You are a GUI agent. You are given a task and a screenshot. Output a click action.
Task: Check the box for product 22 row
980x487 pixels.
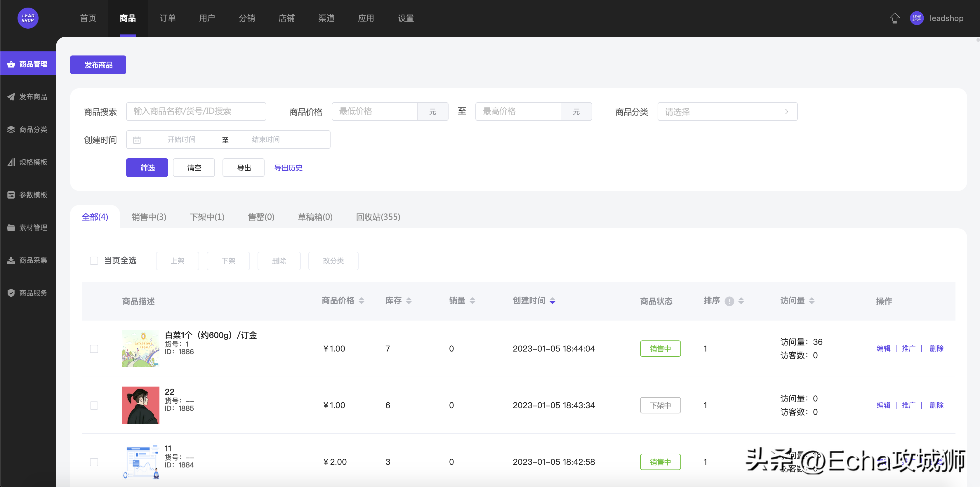click(94, 405)
